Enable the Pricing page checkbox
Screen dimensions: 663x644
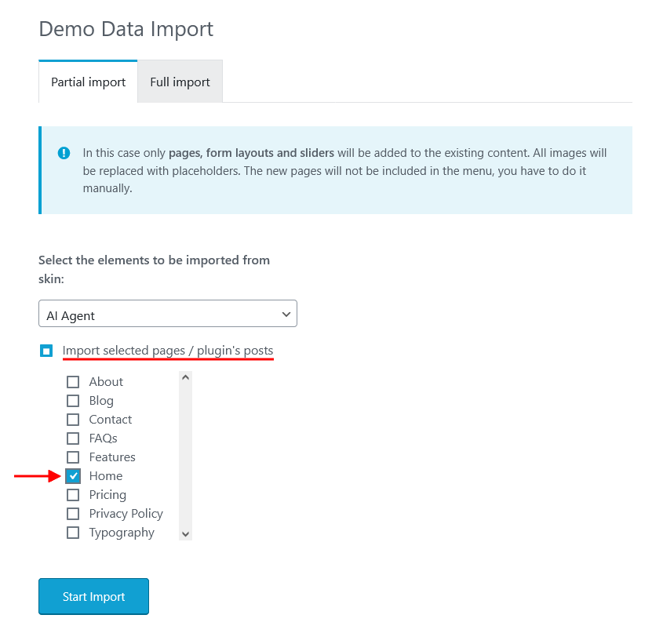73,495
